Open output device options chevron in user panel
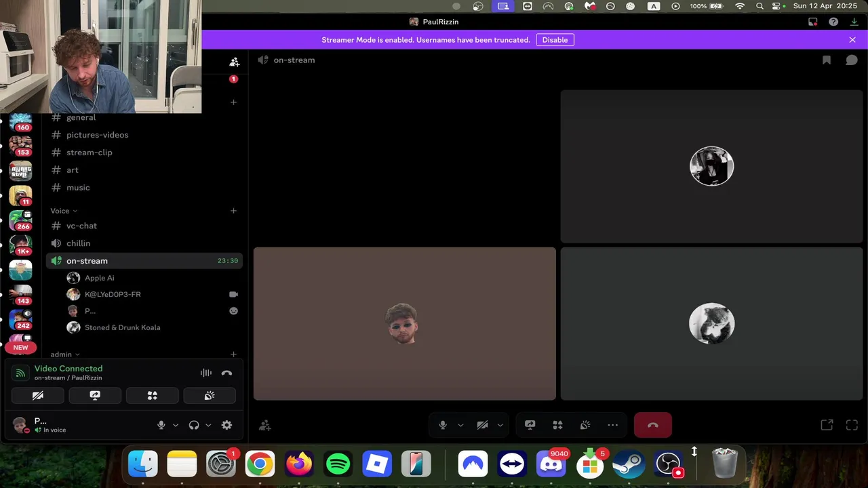This screenshot has height=488, width=868. click(208, 425)
